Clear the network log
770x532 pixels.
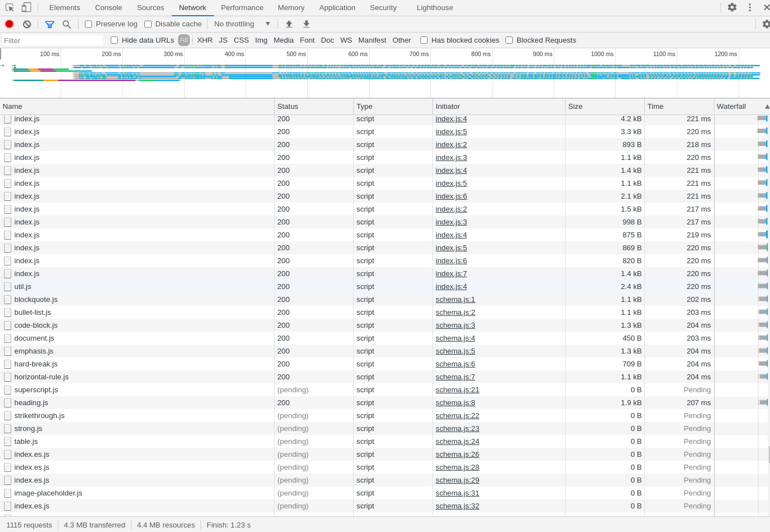pyautogui.click(x=26, y=24)
